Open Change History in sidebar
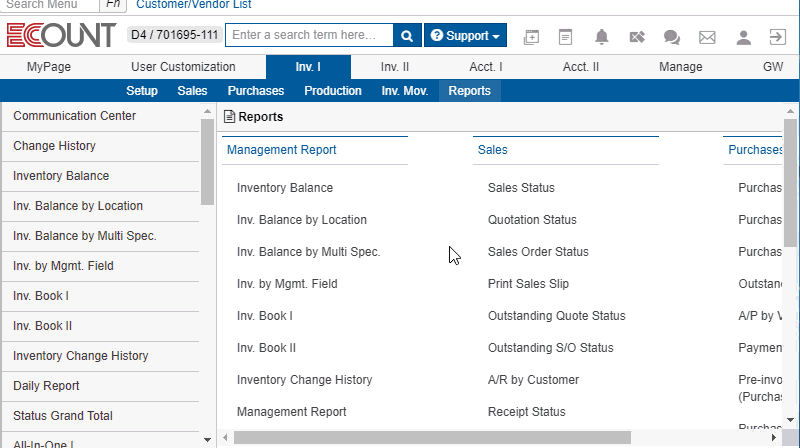This screenshot has width=800, height=448. [101, 146]
